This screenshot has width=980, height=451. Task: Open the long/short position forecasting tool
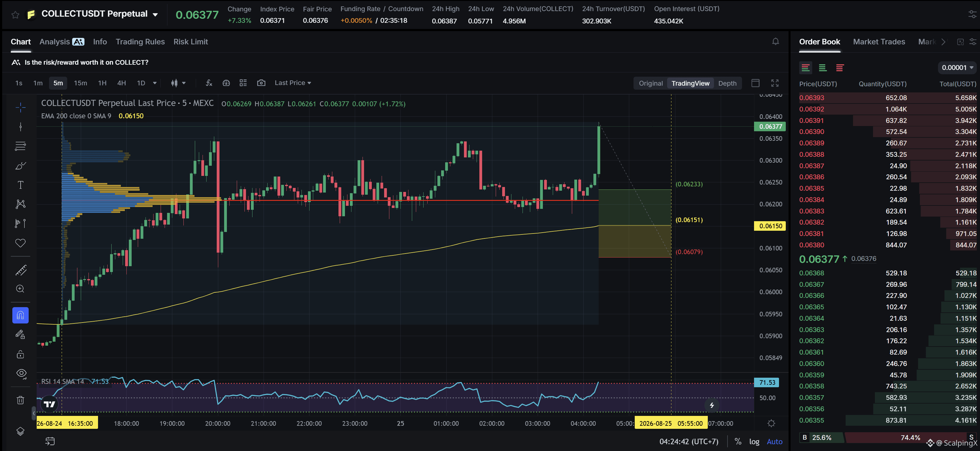pyautogui.click(x=21, y=224)
